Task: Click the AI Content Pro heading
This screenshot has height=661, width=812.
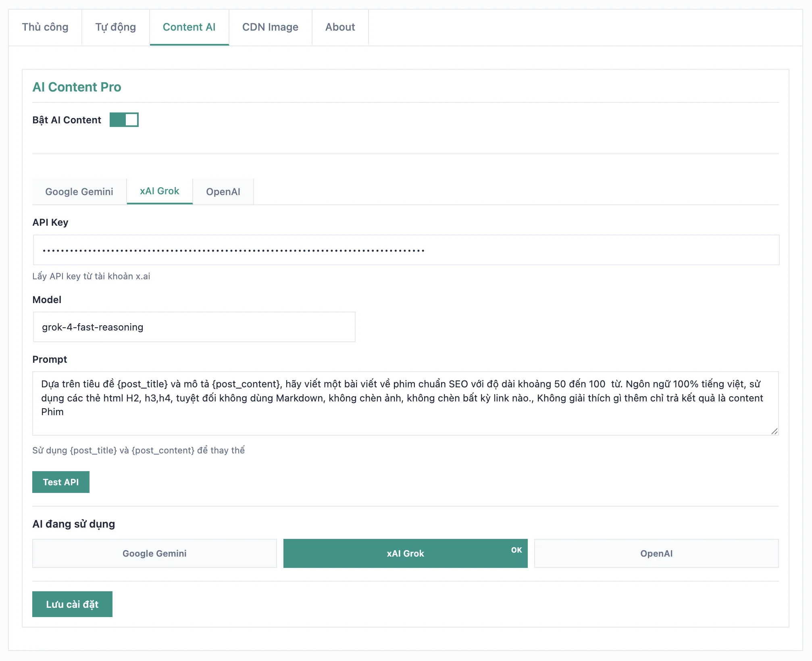Action: 77,87
